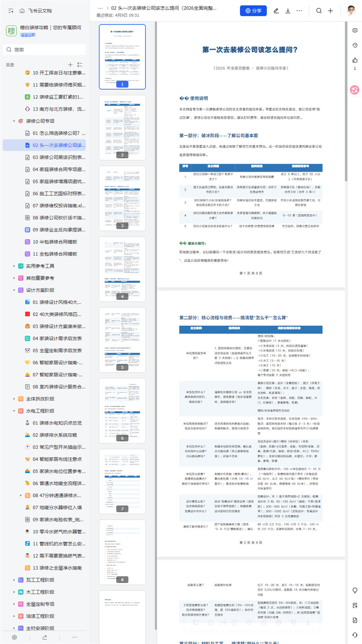Click the document upload icon at right
Image resolution: width=362 pixels, height=644 pixels.
point(355,605)
